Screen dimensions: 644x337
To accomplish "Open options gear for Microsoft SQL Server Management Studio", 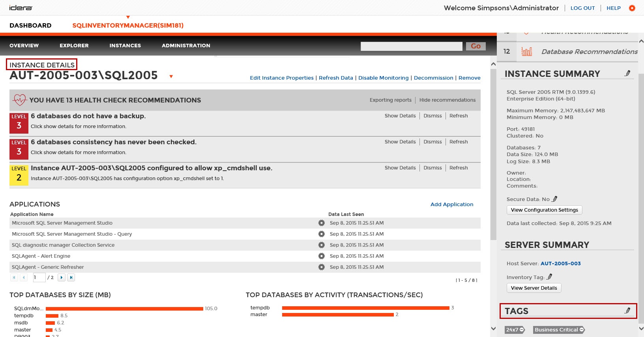I will [322, 223].
